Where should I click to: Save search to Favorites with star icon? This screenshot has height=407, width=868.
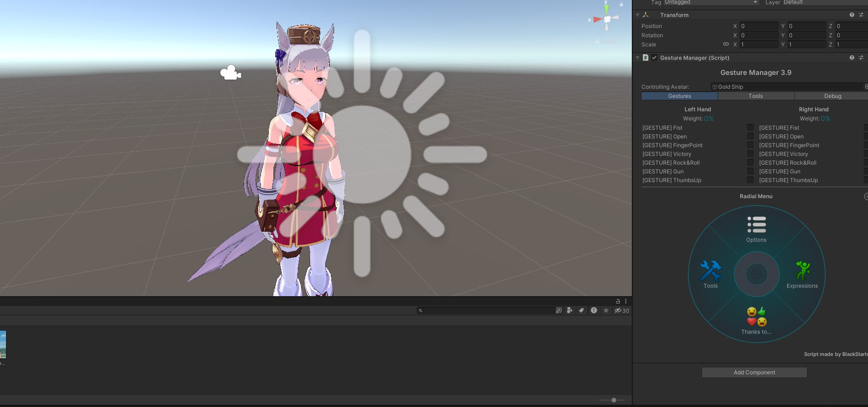[x=606, y=310]
